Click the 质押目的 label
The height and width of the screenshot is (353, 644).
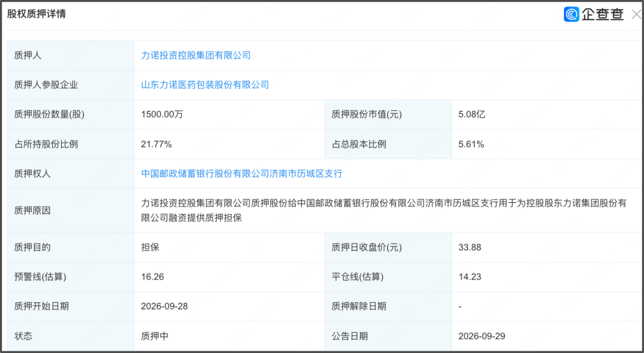32,247
